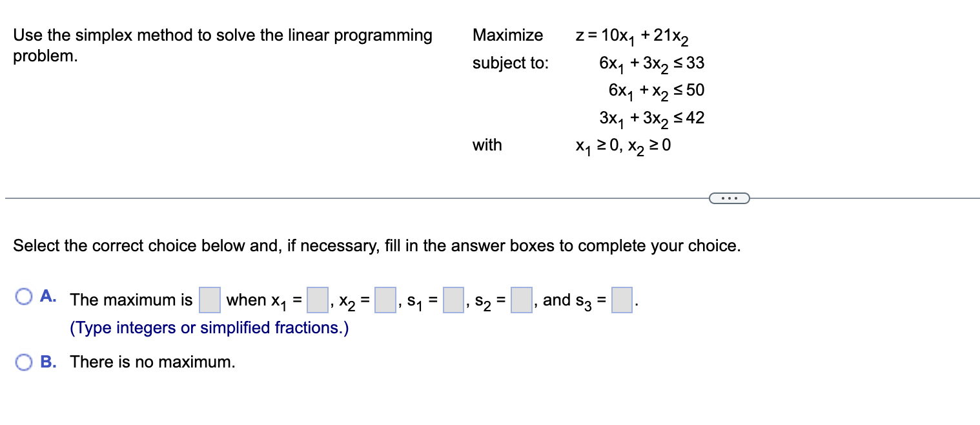The height and width of the screenshot is (425, 980).
Task: Select choice B stating there is no maximum
Action: 24,362
